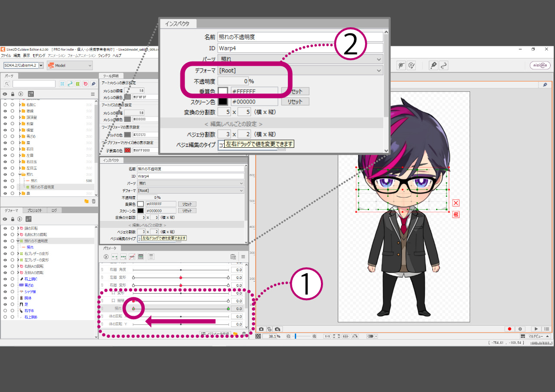Toggle visibility eye of 前髪 part
Viewport: 555px width, 392px height.
5,123
